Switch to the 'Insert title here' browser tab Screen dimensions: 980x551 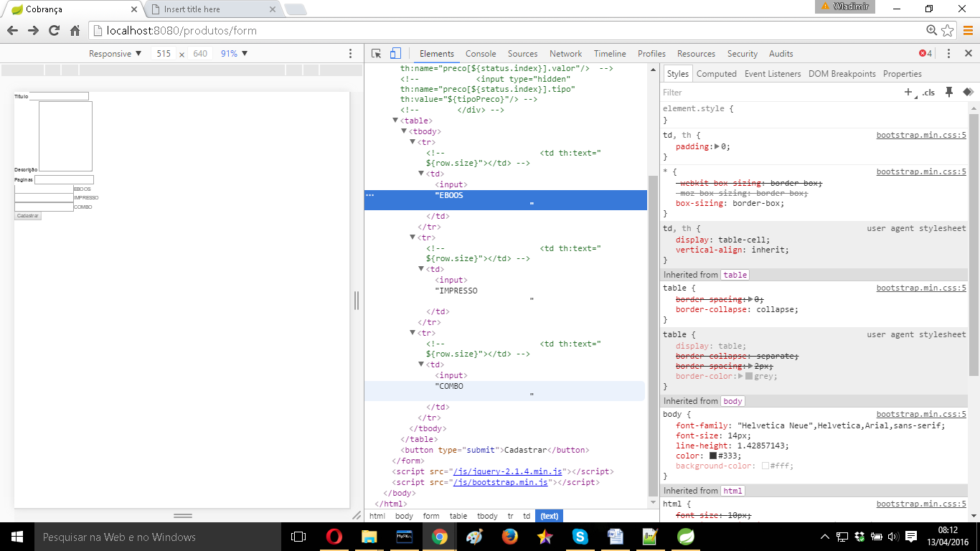coord(212,9)
